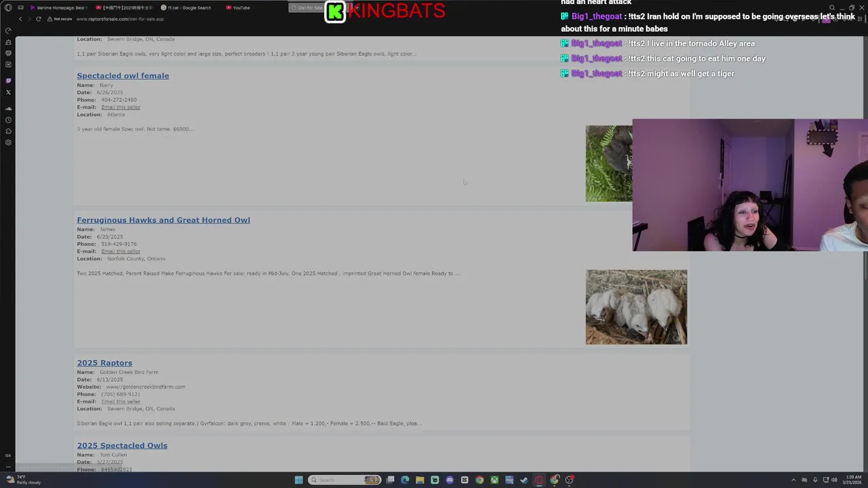Switch to the f1 cat Google Search tab
Screen dimensions: 868x488
[x=186, y=7]
